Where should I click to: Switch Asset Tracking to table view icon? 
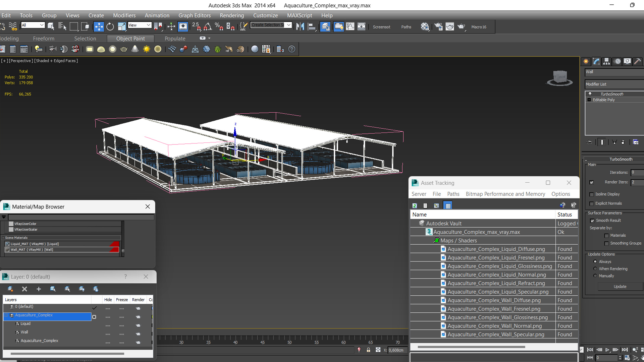click(x=448, y=205)
